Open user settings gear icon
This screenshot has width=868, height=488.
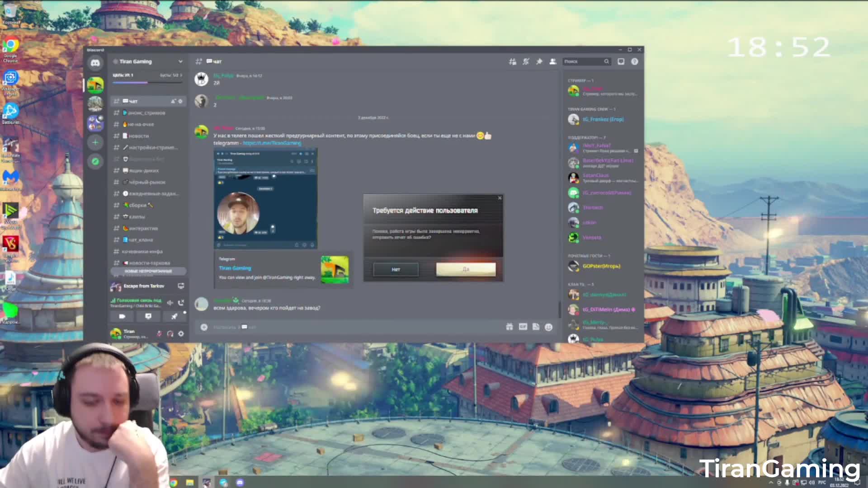(x=181, y=333)
